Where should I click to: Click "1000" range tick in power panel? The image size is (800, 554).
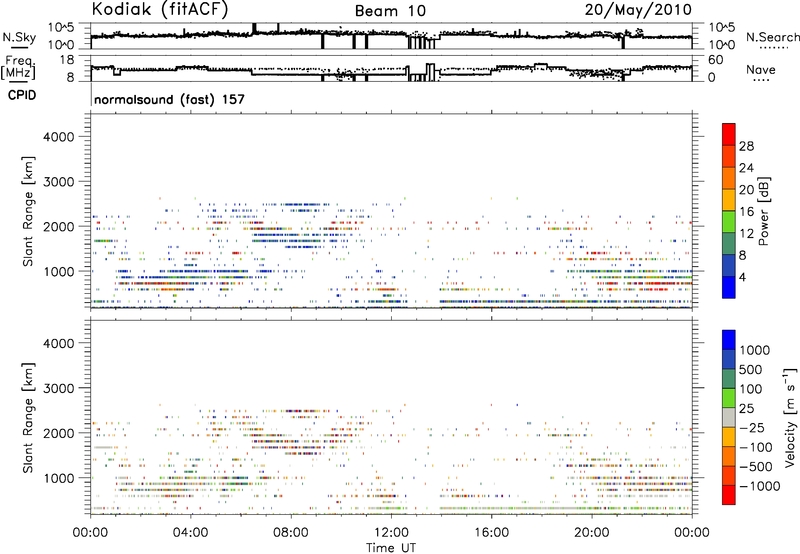point(59,271)
